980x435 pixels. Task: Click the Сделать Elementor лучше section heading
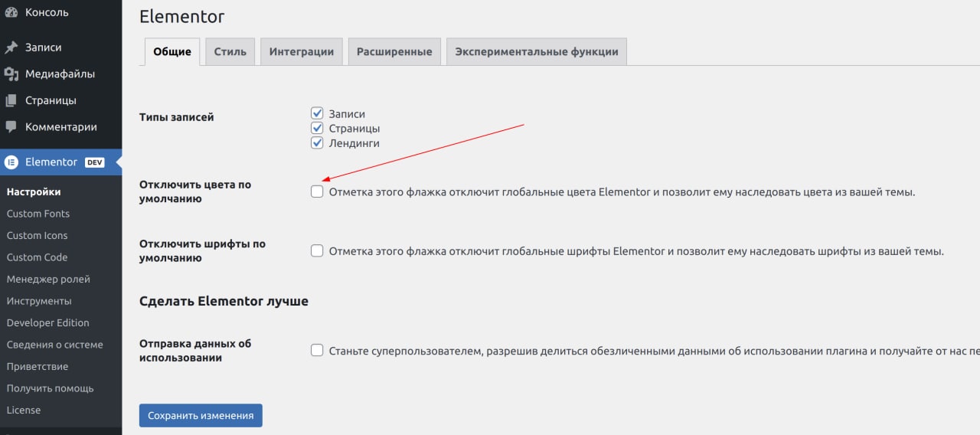pyautogui.click(x=224, y=301)
